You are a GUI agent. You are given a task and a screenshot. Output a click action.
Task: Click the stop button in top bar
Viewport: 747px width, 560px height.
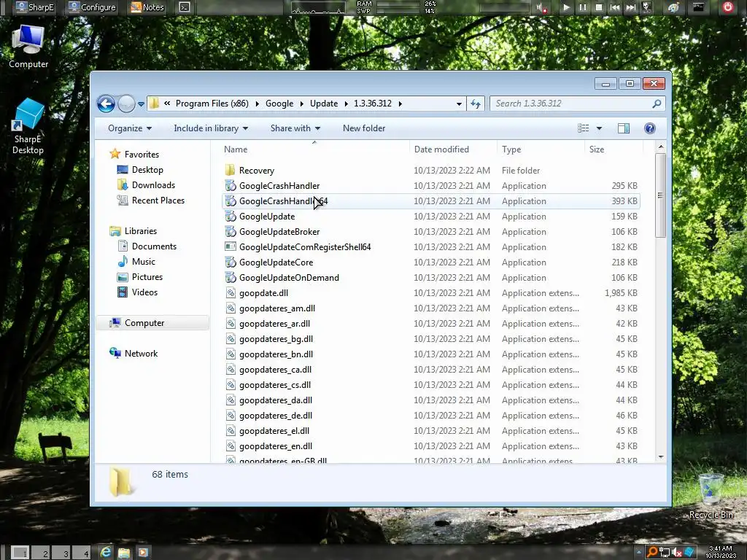click(599, 7)
